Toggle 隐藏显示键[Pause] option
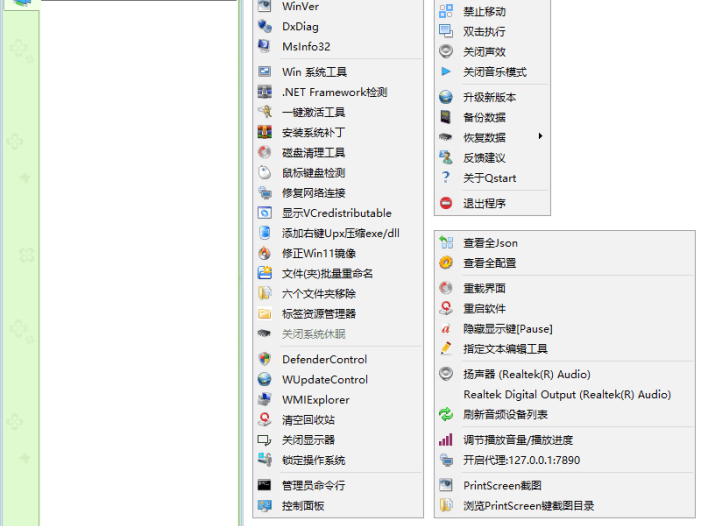Viewport: 701px width, 526px height. tap(565, 328)
